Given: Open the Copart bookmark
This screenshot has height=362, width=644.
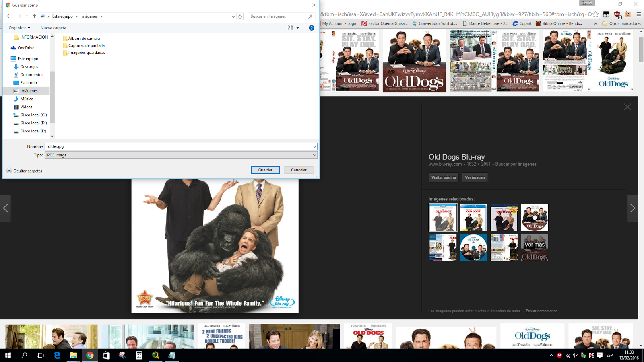Looking at the screenshot, I should click(x=522, y=23).
